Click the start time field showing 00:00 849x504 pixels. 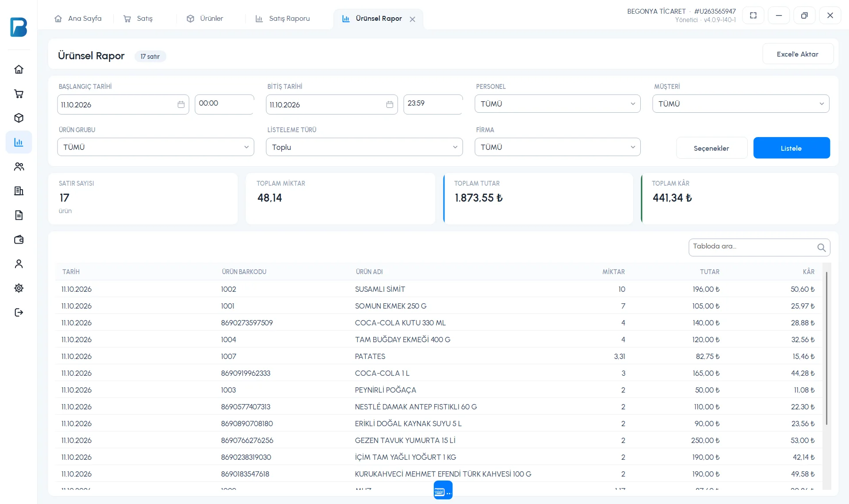225,104
